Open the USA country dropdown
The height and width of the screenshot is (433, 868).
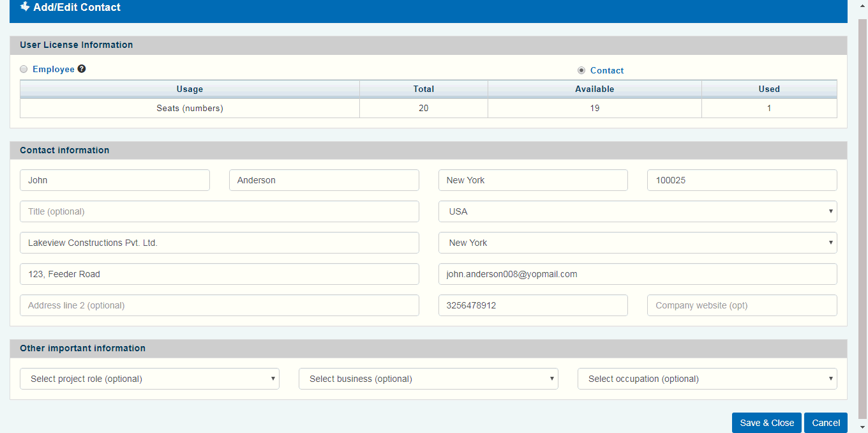click(637, 211)
